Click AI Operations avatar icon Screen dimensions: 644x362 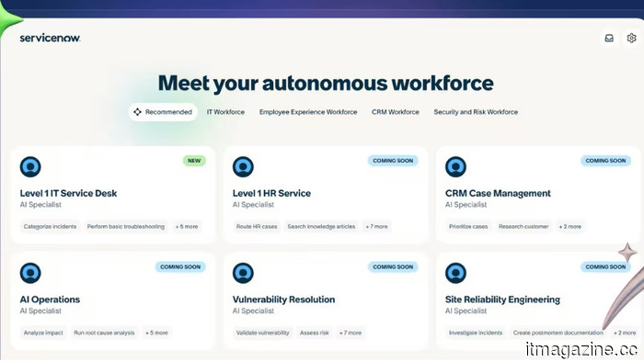(x=30, y=273)
